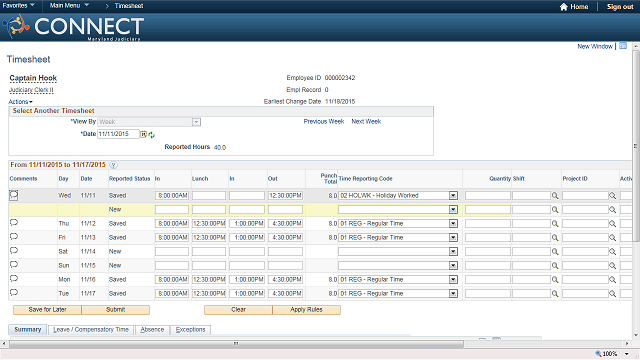This screenshot has width=640, height=360.
Task: Click the icon next to New Window
Action: (623, 46)
